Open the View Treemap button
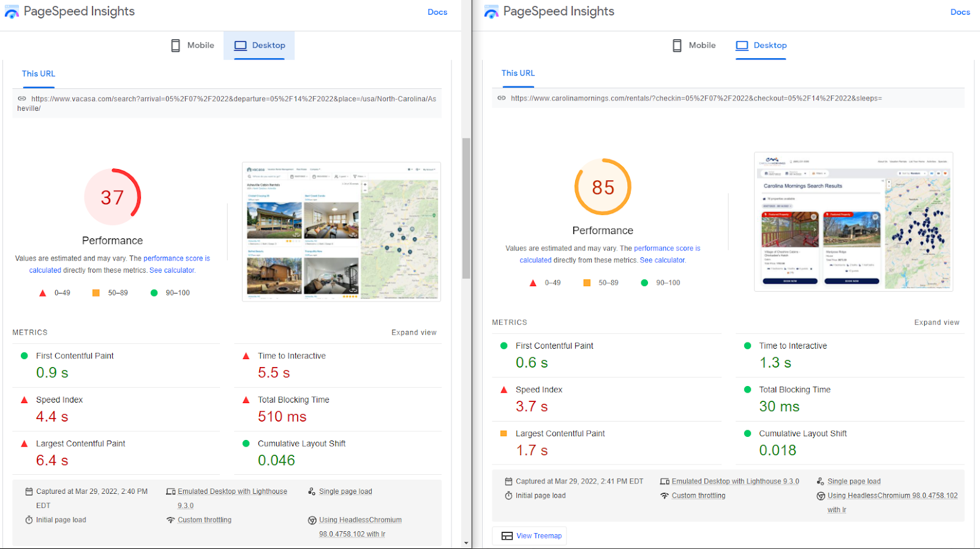Image resolution: width=980 pixels, height=549 pixels. [x=530, y=536]
